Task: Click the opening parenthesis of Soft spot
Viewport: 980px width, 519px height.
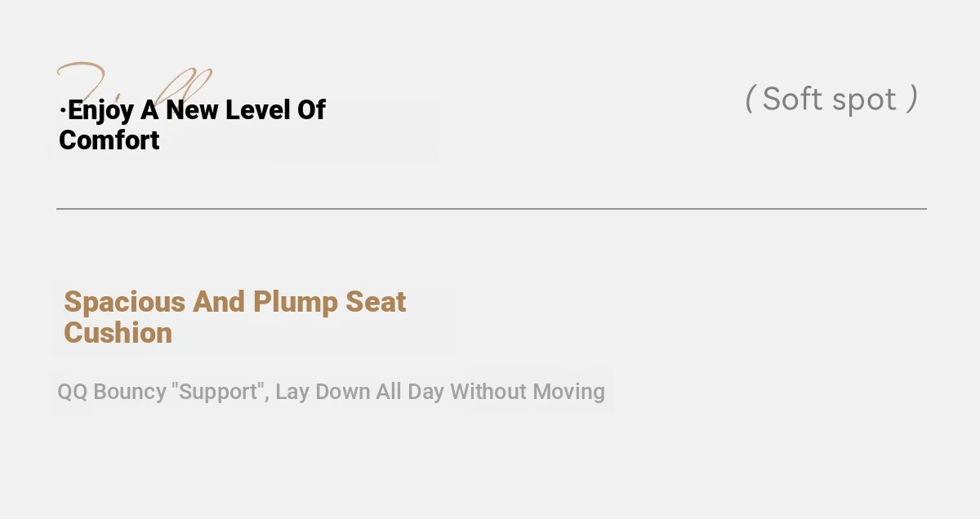Action: click(x=749, y=99)
